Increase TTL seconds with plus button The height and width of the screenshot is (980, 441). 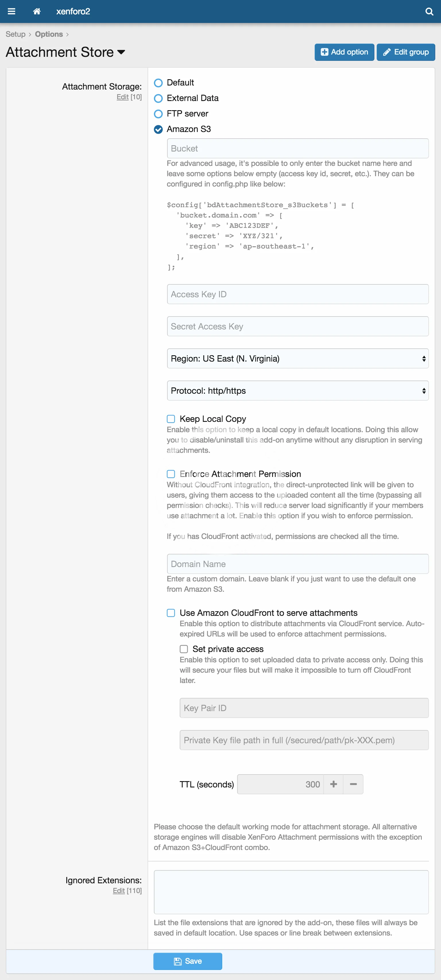pos(334,784)
